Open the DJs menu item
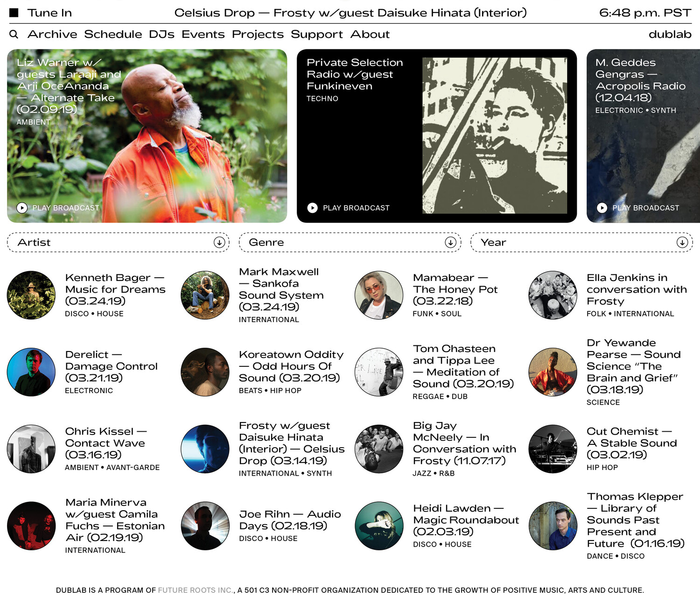The height and width of the screenshot is (604, 700). point(161,35)
